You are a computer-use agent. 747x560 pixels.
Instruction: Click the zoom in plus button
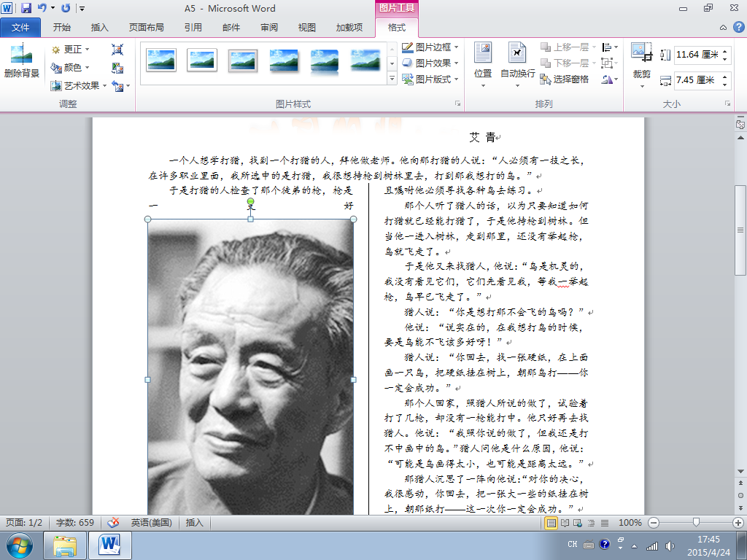tap(738, 522)
